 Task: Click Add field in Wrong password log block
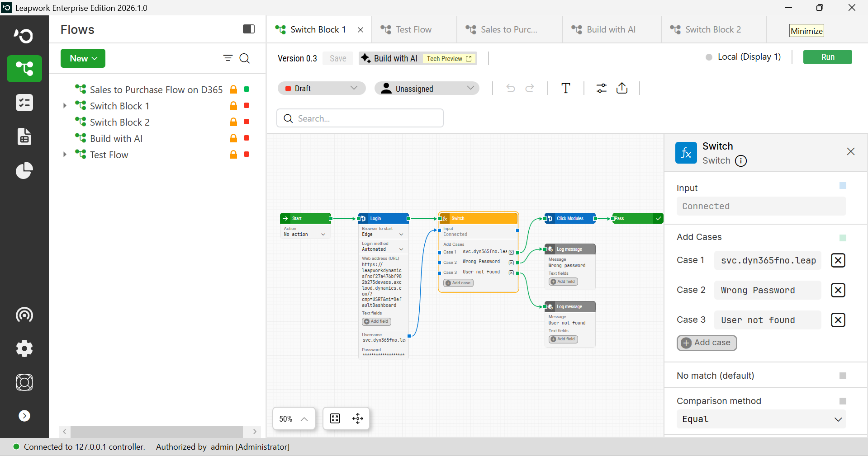point(563,282)
